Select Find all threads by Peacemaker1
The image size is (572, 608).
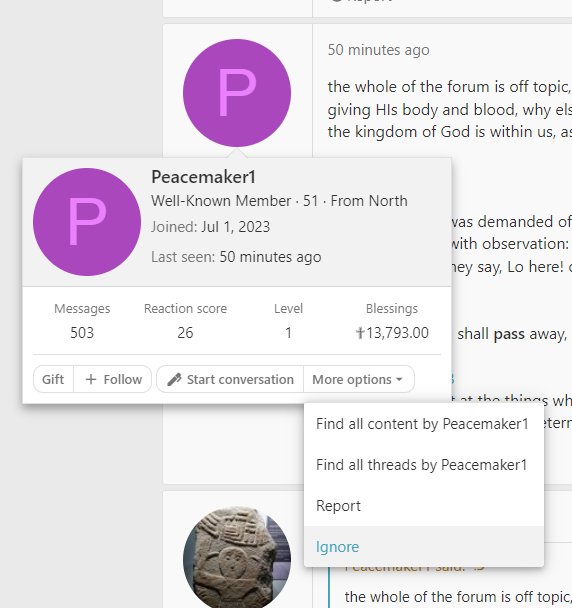tap(423, 465)
